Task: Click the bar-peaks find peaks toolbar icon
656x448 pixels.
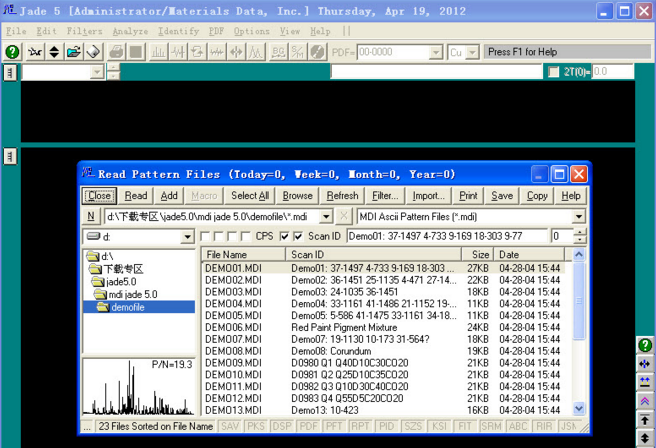Action: [159, 52]
